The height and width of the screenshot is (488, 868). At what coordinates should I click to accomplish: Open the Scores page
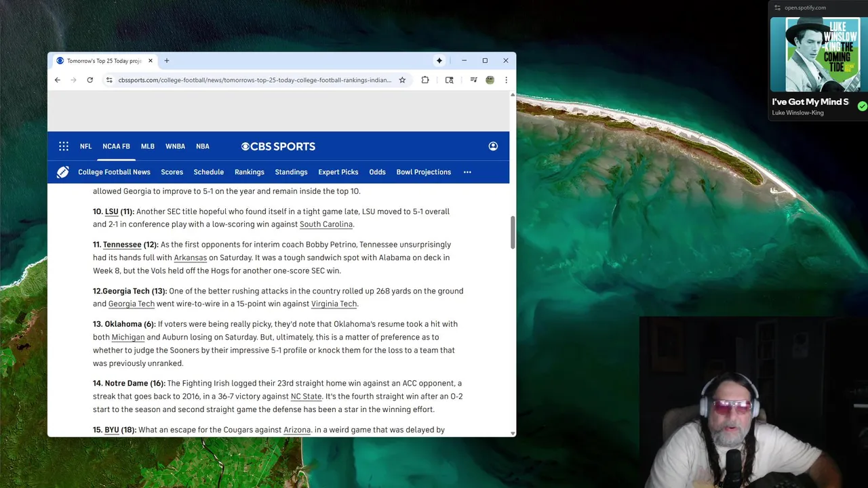coord(172,172)
